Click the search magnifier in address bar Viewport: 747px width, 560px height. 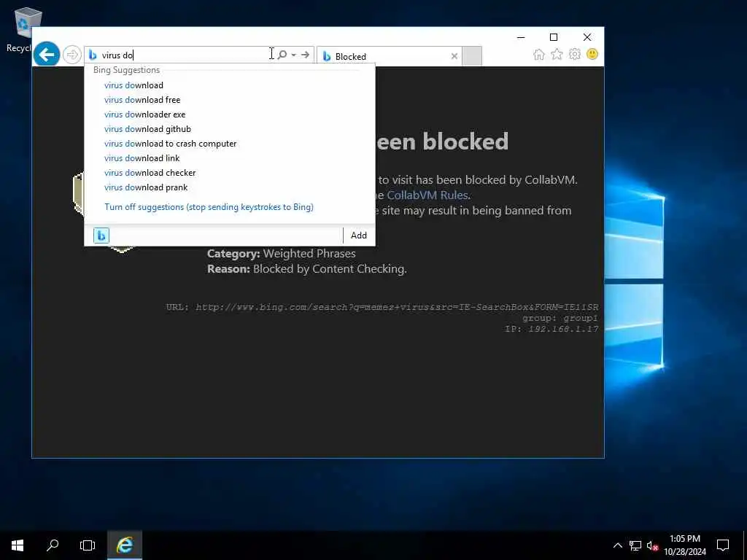[282, 55]
